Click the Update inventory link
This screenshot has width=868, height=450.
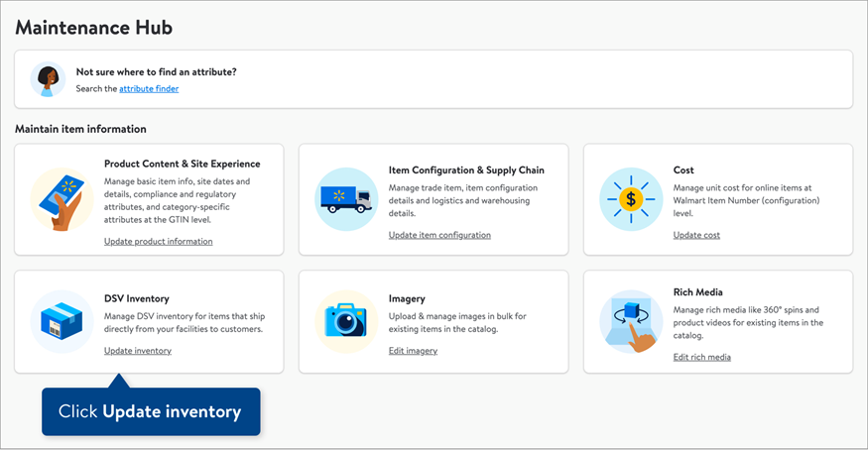(138, 351)
